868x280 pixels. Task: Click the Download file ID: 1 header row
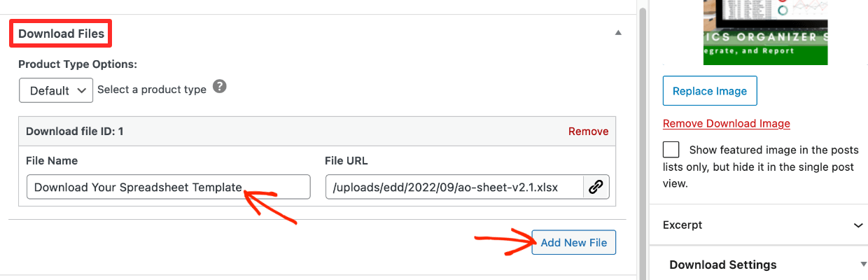[x=317, y=131]
